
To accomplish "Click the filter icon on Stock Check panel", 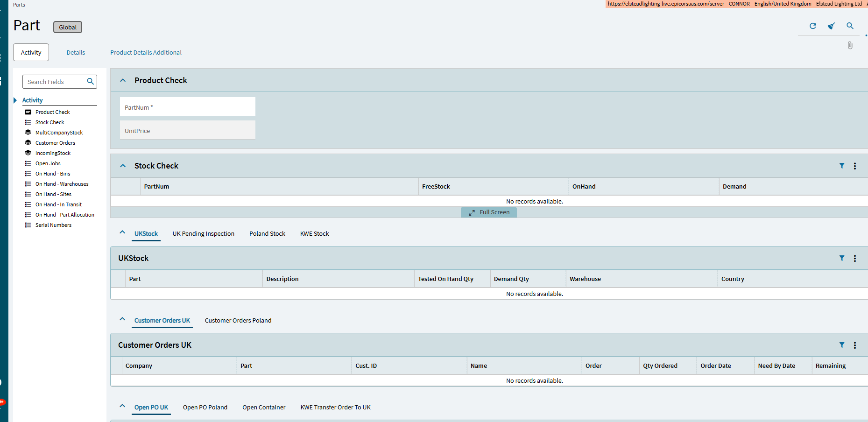I will 842,166.
